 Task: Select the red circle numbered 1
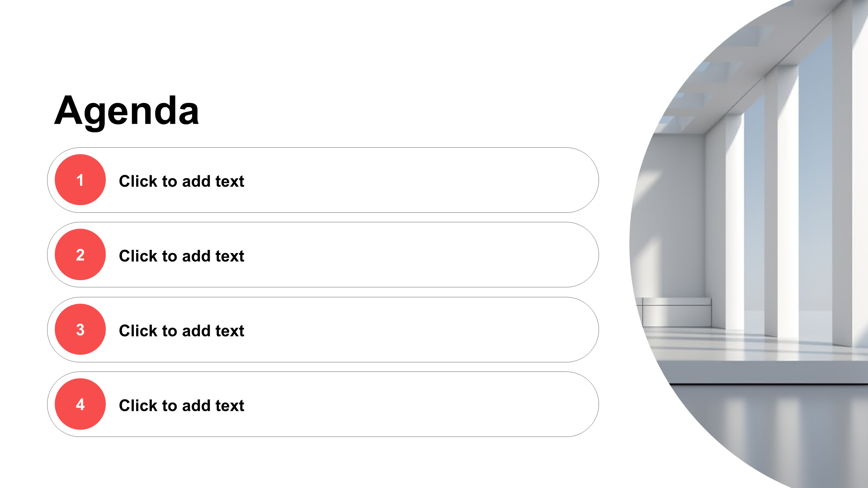[80, 180]
